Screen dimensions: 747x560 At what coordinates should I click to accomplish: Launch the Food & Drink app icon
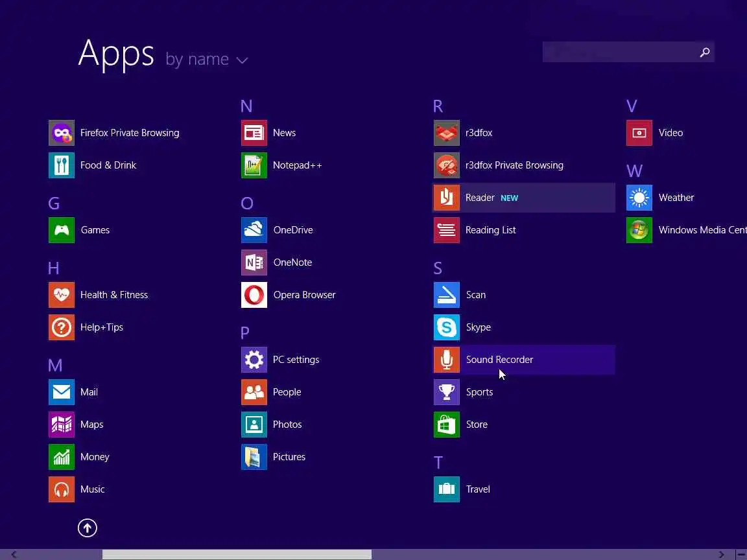(62, 165)
